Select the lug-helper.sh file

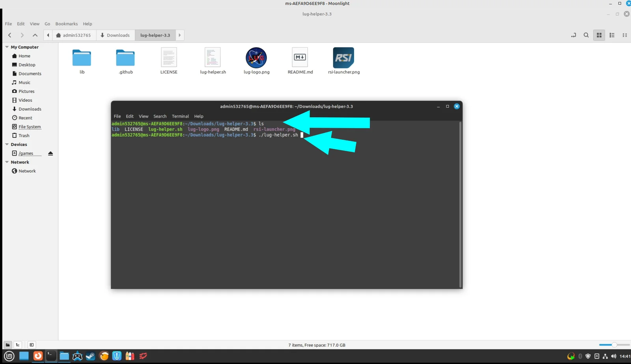pos(213,61)
